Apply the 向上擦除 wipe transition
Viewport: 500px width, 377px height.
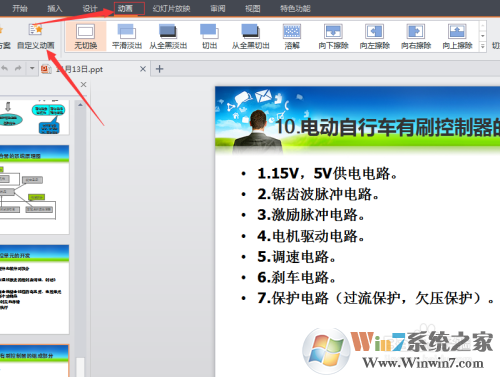point(457,36)
